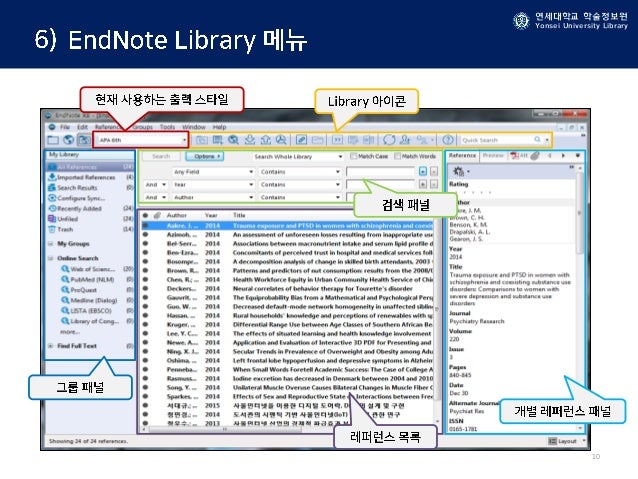Click the Quick Search magnifier icon
The height and width of the screenshot is (479, 638).
pos(537,140)
